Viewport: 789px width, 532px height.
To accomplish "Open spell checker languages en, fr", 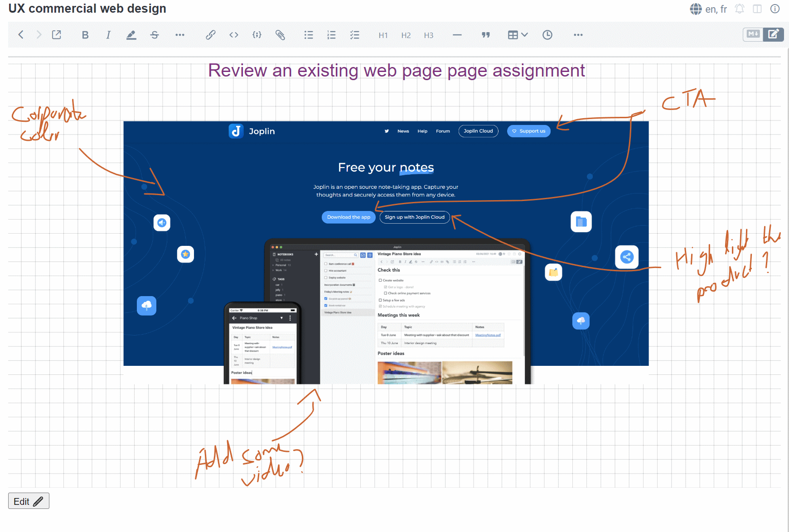I will tap(708, 9).
